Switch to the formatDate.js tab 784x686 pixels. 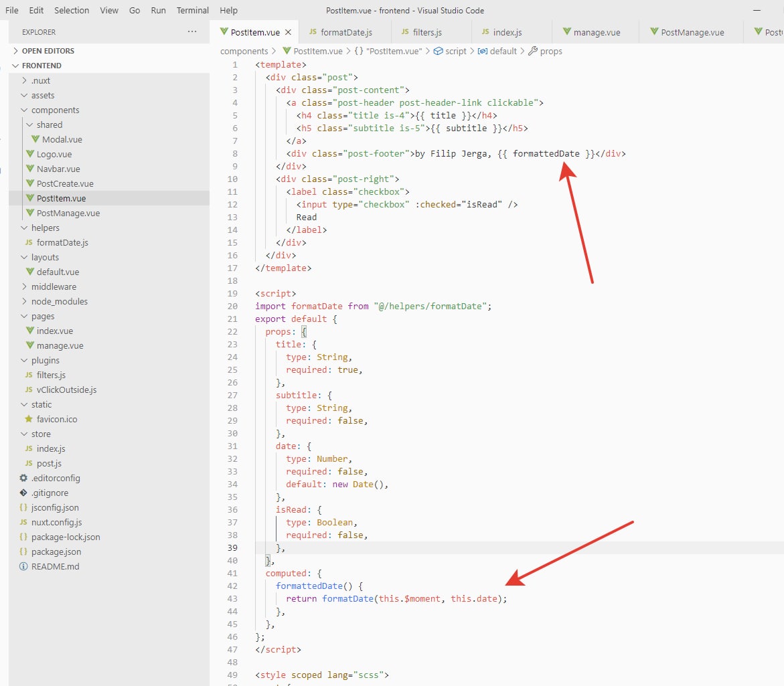click(x=346, y=32)
